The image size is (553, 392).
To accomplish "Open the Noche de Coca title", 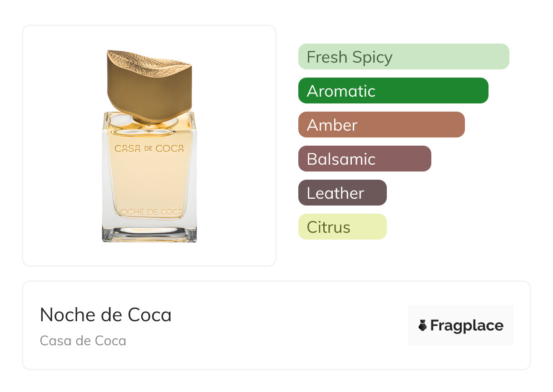I will 106,315.
